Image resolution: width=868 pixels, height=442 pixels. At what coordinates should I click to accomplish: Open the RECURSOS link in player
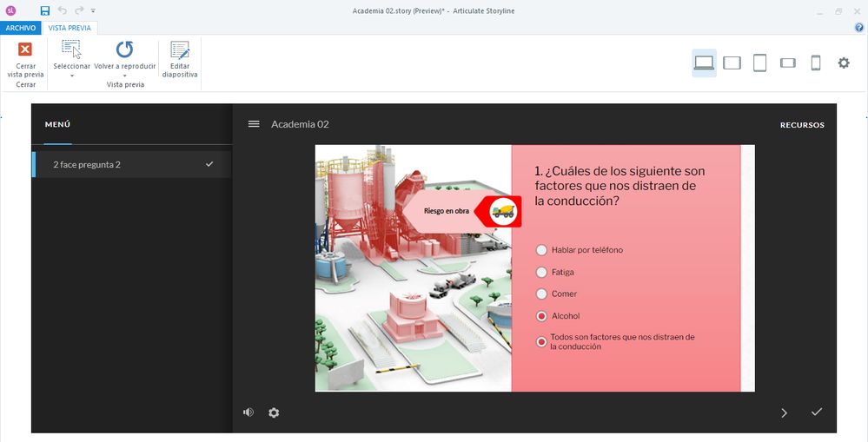[x=801, y=125]
